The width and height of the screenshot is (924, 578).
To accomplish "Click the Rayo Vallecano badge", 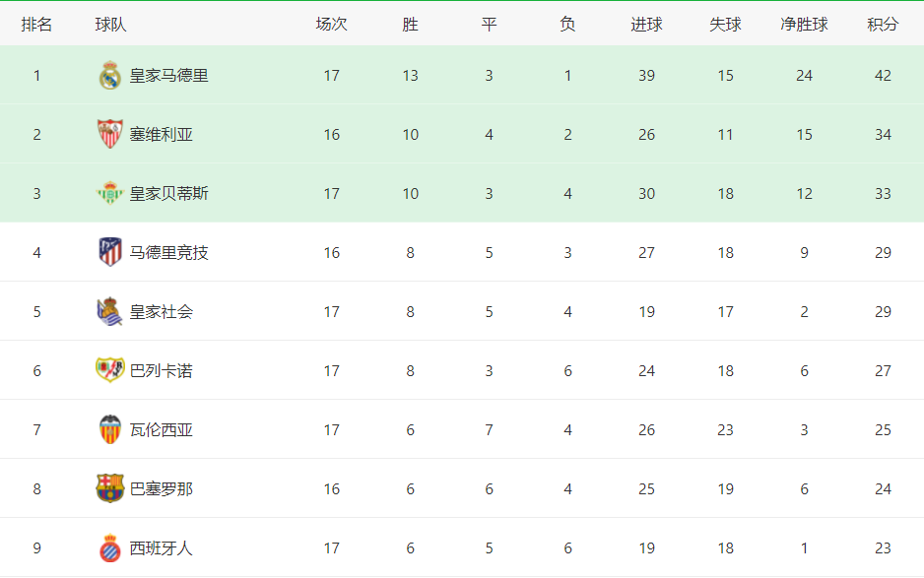I will point(109,370).
